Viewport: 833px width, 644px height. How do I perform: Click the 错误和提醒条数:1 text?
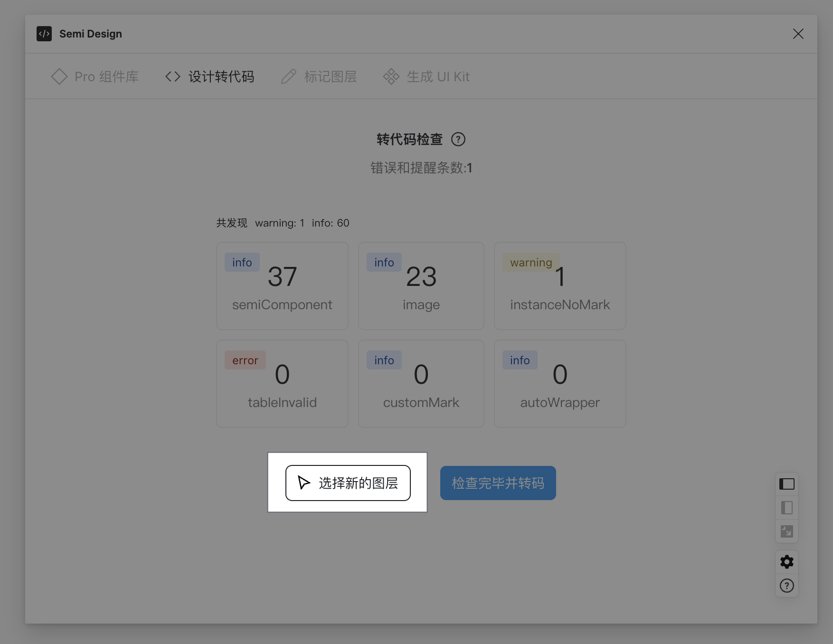(421, 168)
